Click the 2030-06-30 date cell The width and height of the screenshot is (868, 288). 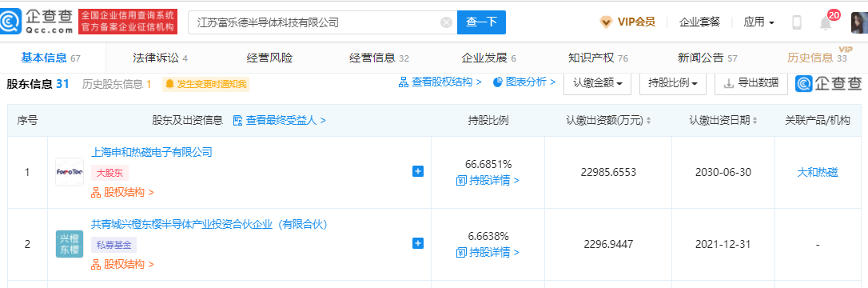coord(723,172)
